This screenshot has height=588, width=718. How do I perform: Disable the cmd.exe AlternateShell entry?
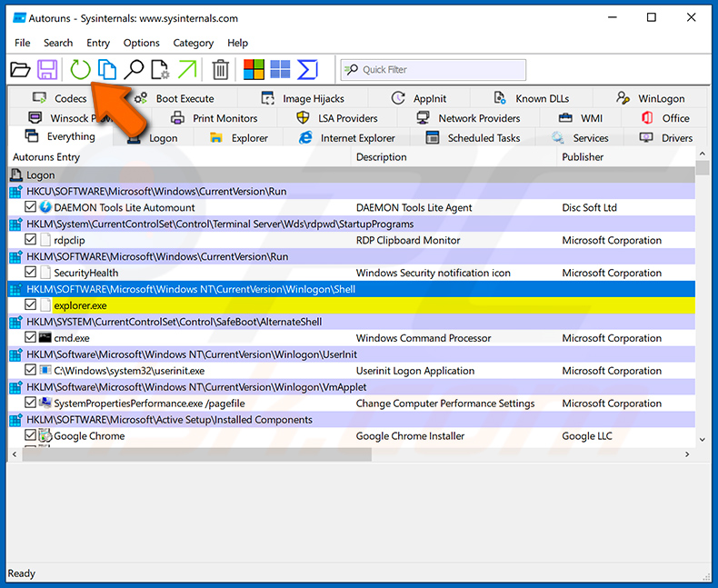30,337
